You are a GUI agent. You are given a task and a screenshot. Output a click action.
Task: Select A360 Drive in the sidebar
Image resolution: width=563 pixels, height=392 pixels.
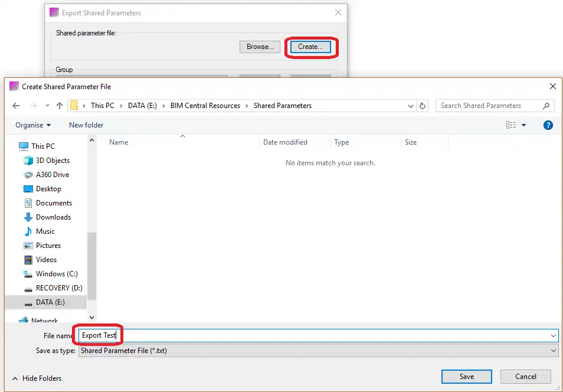tap(54, 174)
